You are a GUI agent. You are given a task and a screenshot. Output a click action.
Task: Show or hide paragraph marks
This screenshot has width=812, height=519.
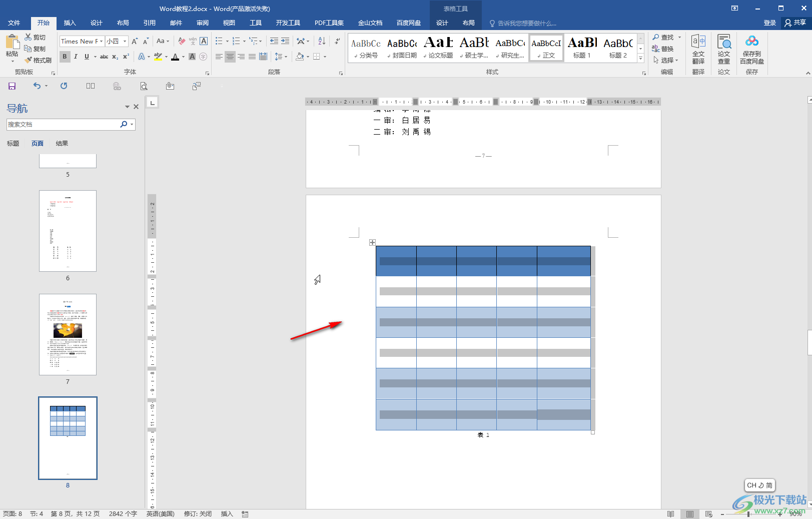pyautogui.click(x=337, y=41)
